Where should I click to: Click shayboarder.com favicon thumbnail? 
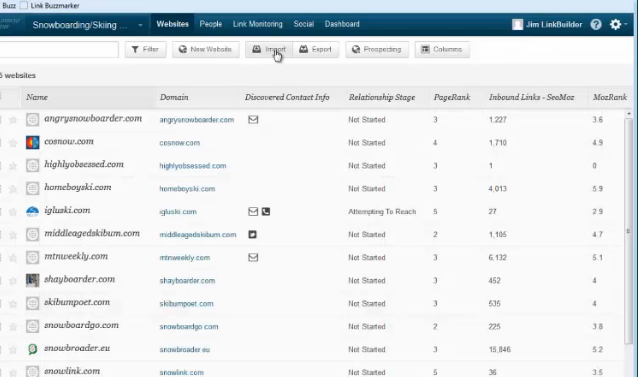point(33,280)
